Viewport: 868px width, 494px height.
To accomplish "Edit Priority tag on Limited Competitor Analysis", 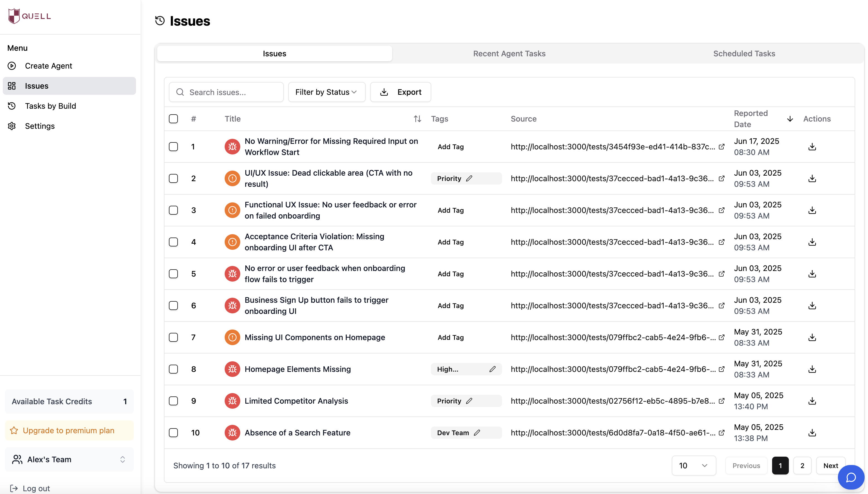I will point(469,401).
